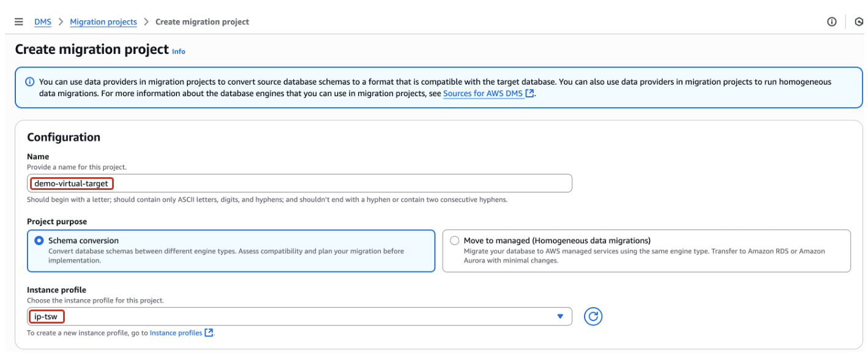Go to DMS breadcrumb
Image resolution: width=868 pixels, height=353 pixels.
point(43,22)
